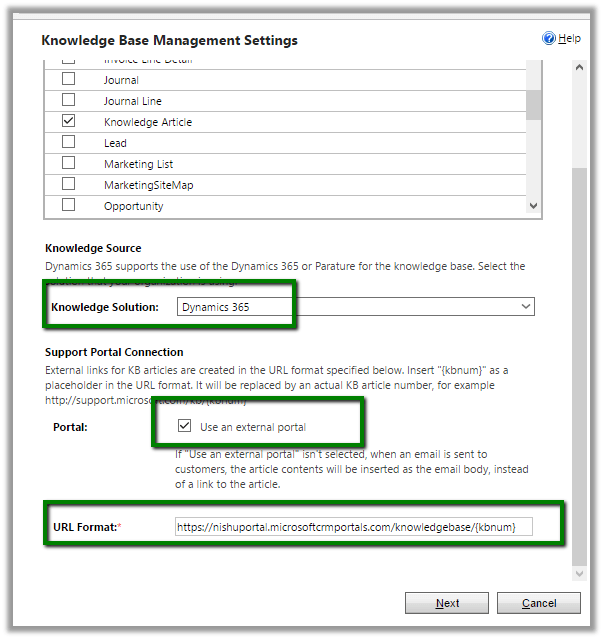Check the Opportunity checkbox
The width and height of the screenshot is (603, 639).
click(69, 205)
